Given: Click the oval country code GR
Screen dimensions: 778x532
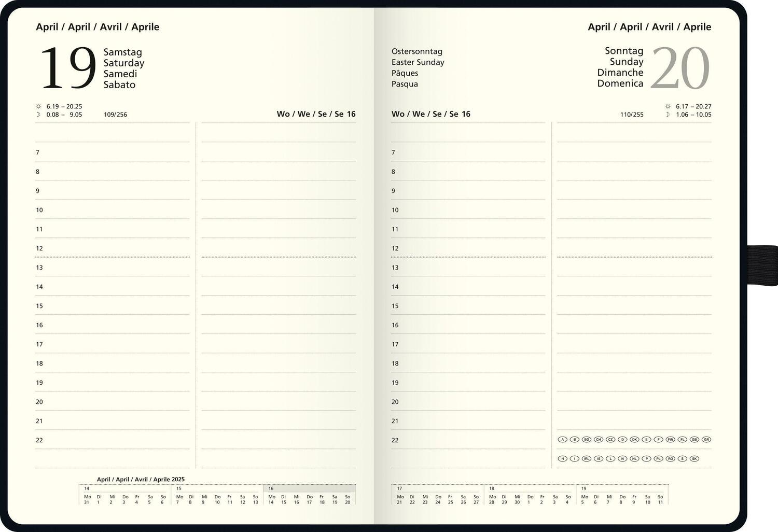Looking at the screenshot, I should click(x=706, y=440).
